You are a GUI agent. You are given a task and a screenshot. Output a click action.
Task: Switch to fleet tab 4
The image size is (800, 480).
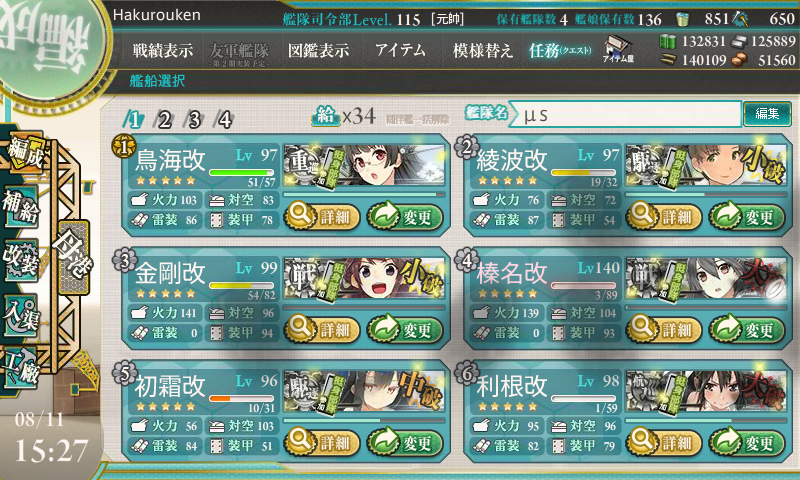click(224, 120)
